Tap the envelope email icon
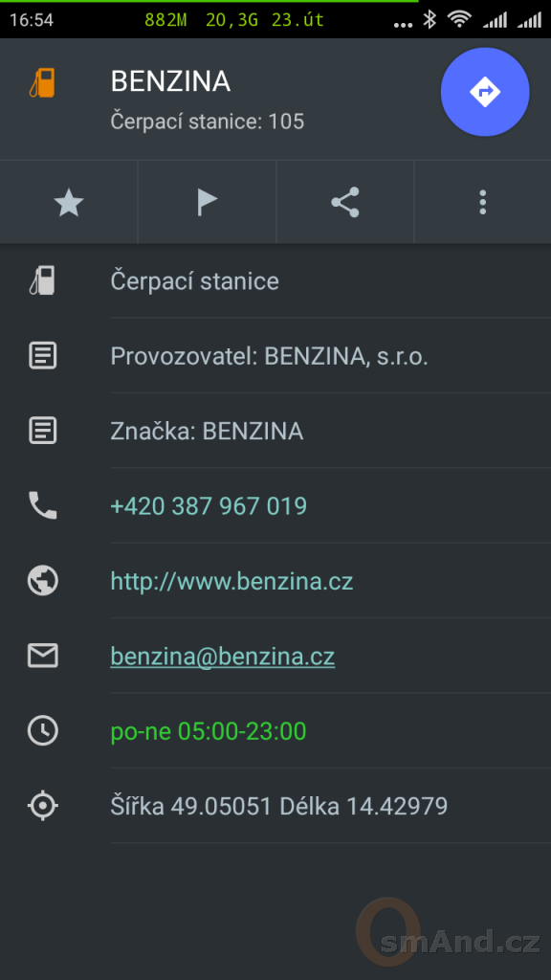This screenshot has width=551, height=980. tap(42, 656)
